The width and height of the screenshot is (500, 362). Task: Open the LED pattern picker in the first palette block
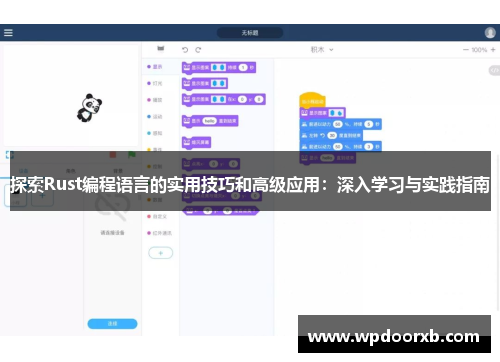click(x=219, y=68)
